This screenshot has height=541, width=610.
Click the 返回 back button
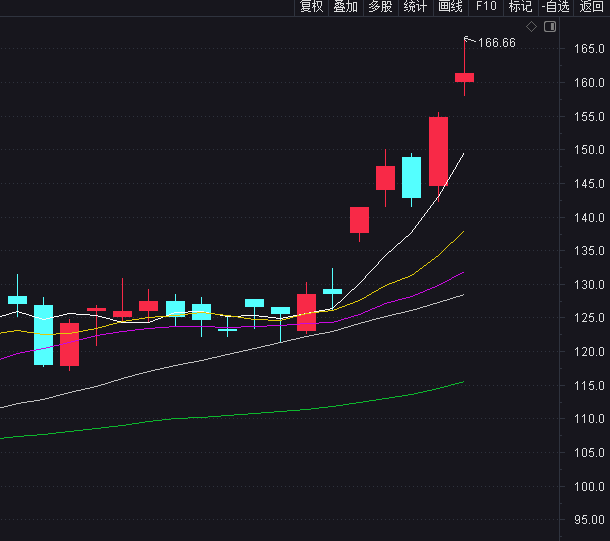(591, 7)
